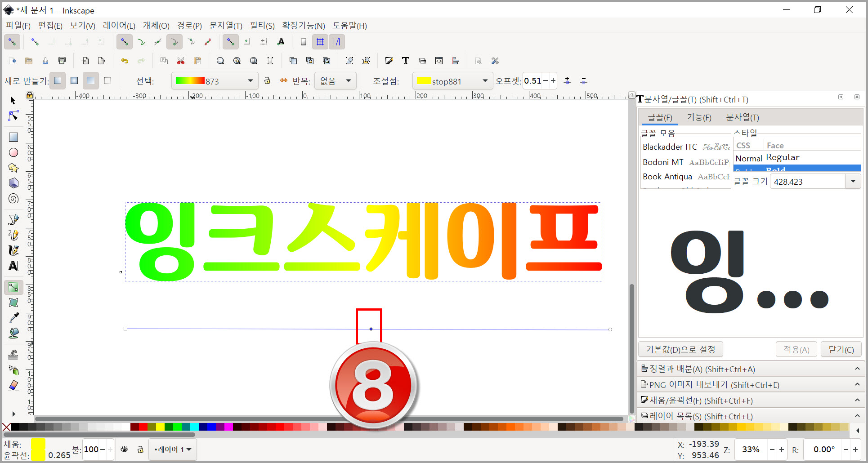
Task: Choose the Mesh gradient tool
Action: pos(13,303)
